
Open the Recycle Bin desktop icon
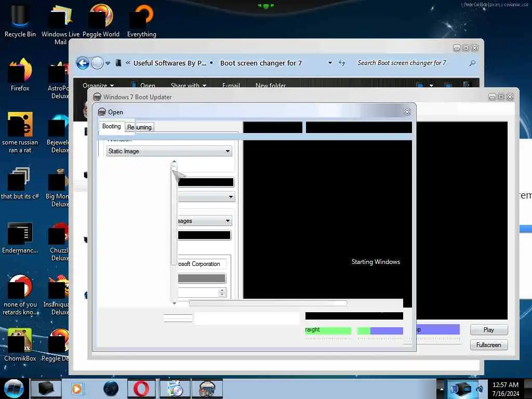[20, 20]
